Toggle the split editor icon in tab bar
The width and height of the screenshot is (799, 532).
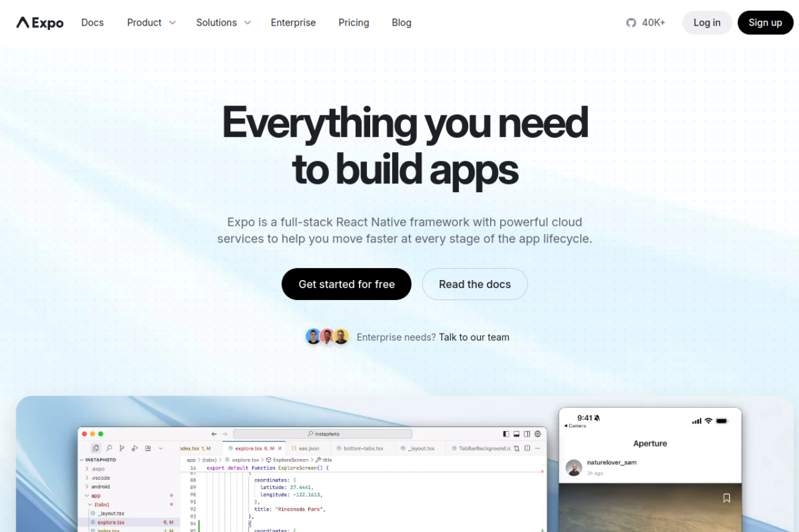[527, 448]
